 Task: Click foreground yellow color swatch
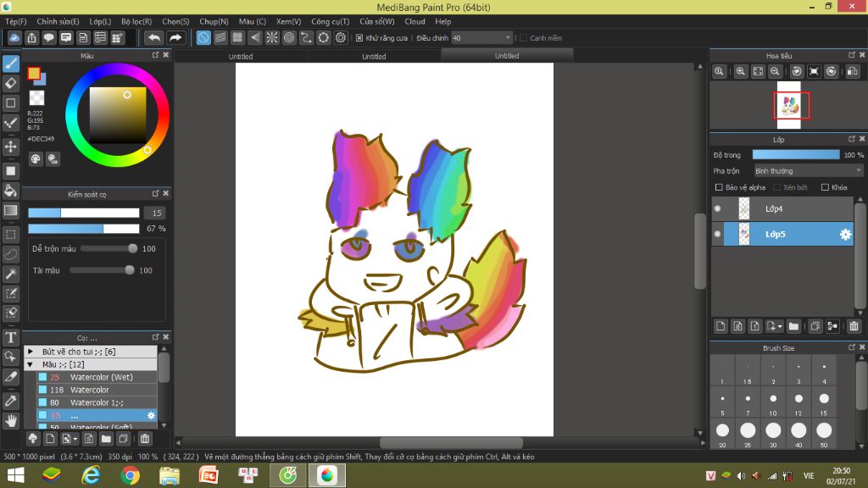(34, 73)
